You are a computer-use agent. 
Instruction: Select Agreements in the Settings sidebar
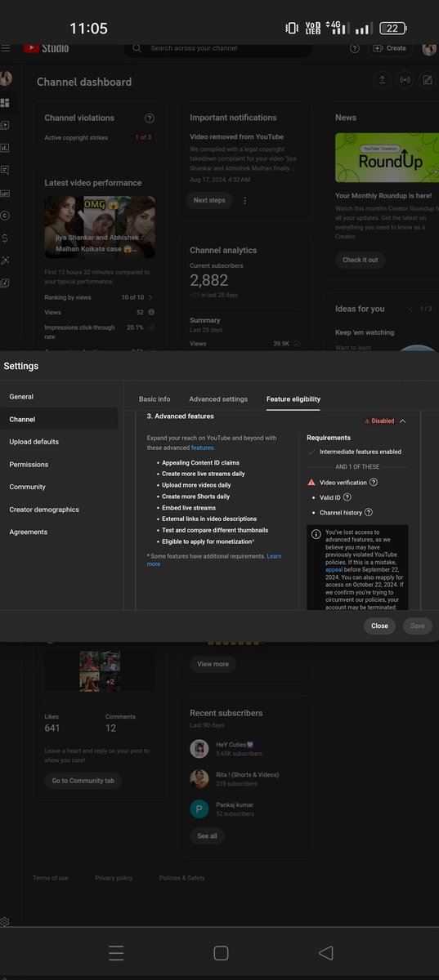(59, 532)
